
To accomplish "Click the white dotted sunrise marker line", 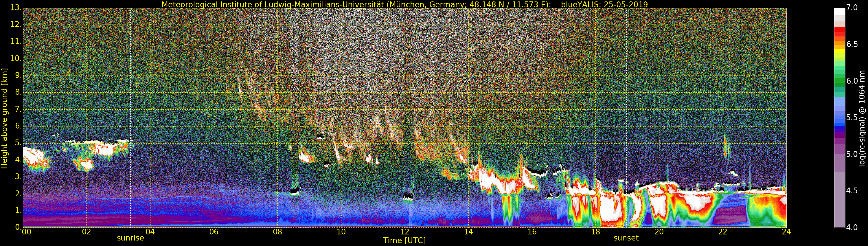I will 131,118.
